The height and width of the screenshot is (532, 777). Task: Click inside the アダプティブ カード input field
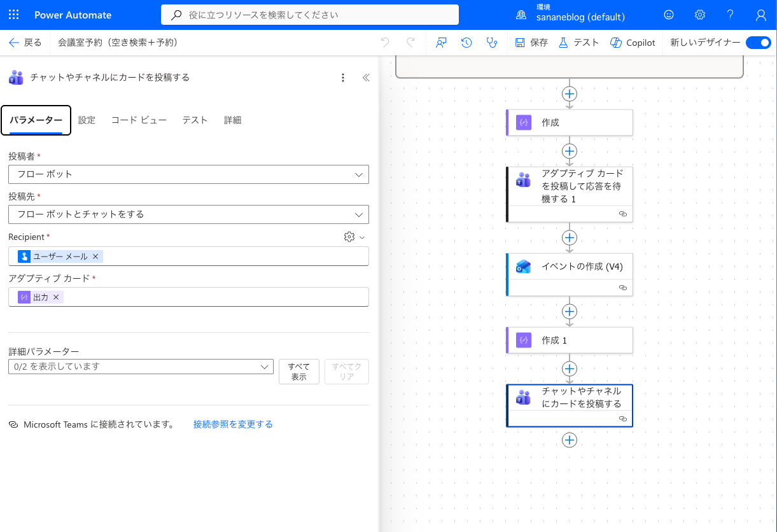(188, 297)
